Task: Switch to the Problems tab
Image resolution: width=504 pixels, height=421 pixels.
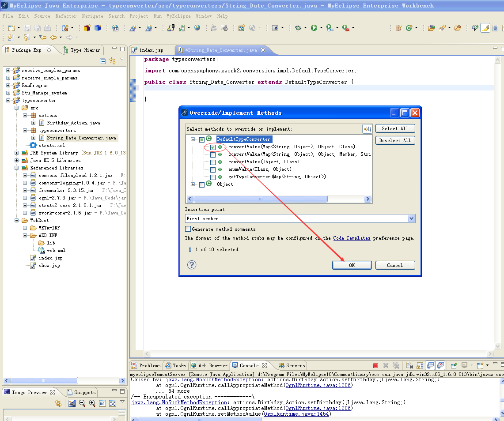Action: [146, 365]
